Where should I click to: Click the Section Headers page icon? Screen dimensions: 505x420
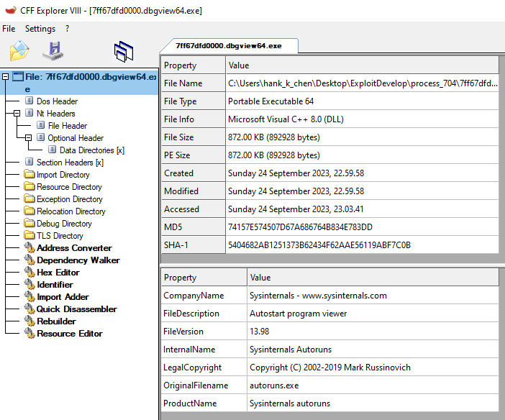click(x=29, y=162)
